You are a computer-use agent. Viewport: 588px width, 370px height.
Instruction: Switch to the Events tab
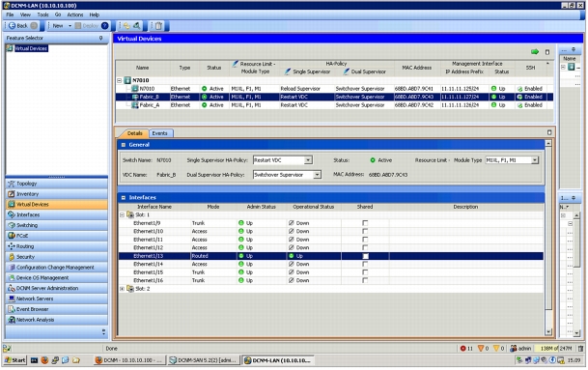coord(160,133)
